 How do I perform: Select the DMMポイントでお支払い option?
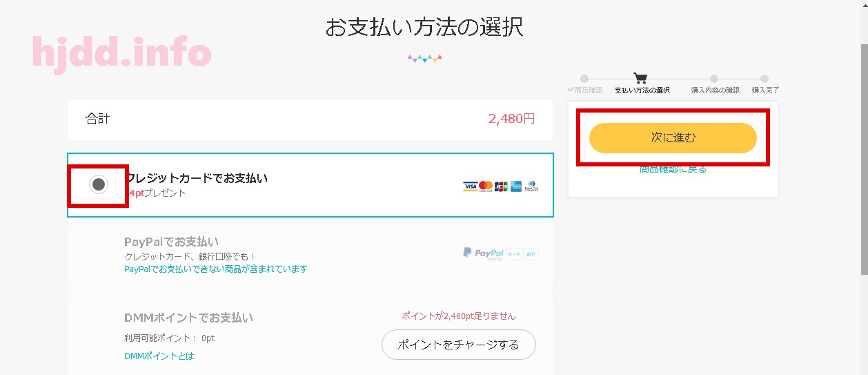(310, 334)
